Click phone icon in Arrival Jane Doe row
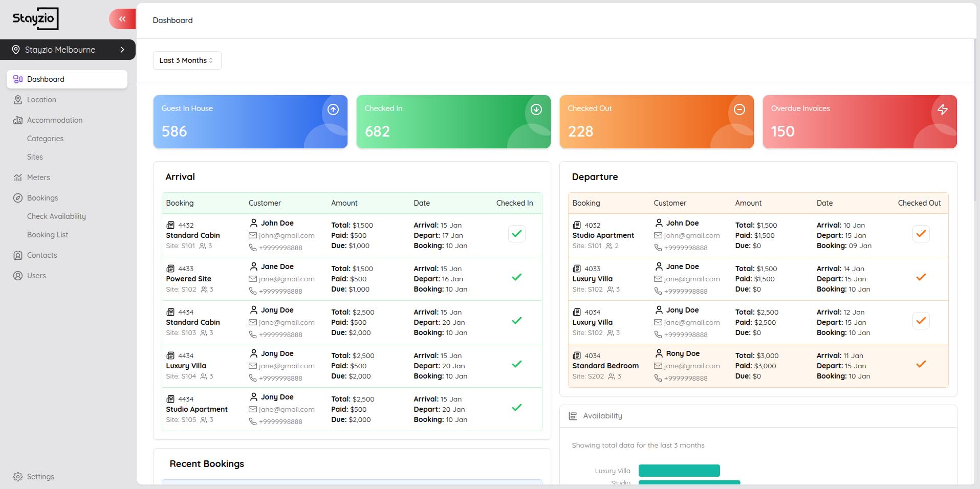Image resolution: width=980 pixels, height=489 pixels. pos(253,291)
